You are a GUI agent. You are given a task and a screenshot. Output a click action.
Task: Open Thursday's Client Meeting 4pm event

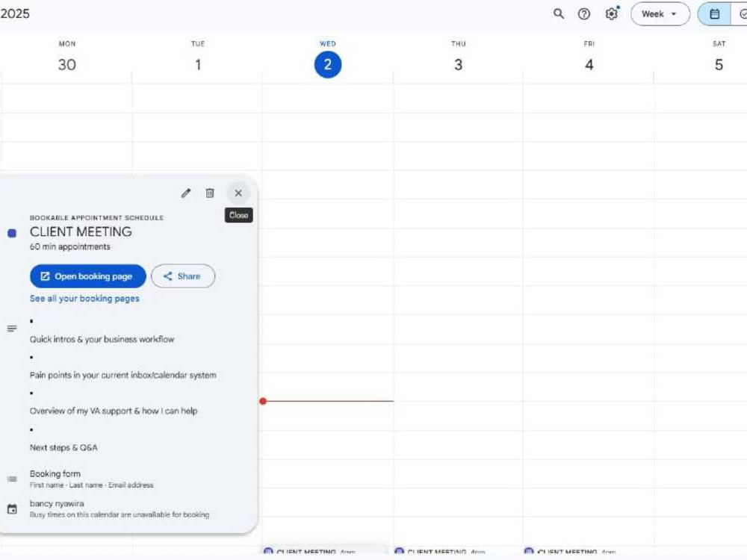(x=458, y=550)
